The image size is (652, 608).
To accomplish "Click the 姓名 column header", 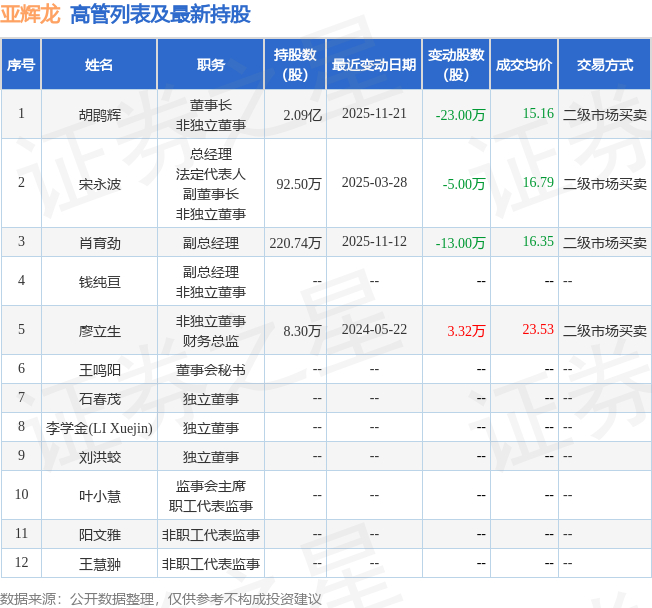I will (x=99, y=64).
